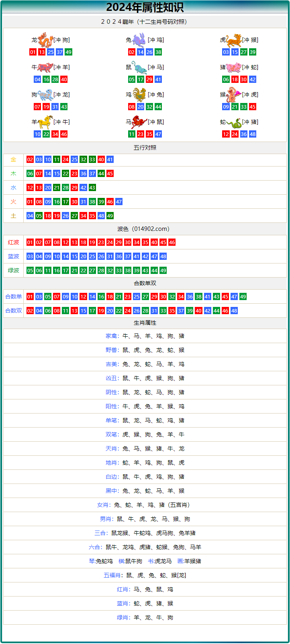This screenshot has width=290, height=644.
Task: Click the 红波 row label
Action: (x=14, y=242)
